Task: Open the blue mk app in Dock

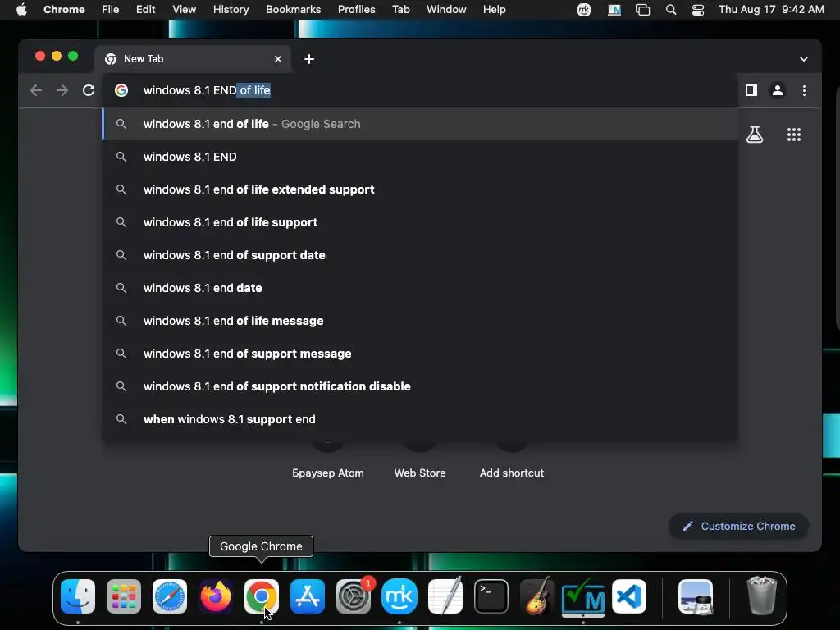Action: click(x=399, y=596)
